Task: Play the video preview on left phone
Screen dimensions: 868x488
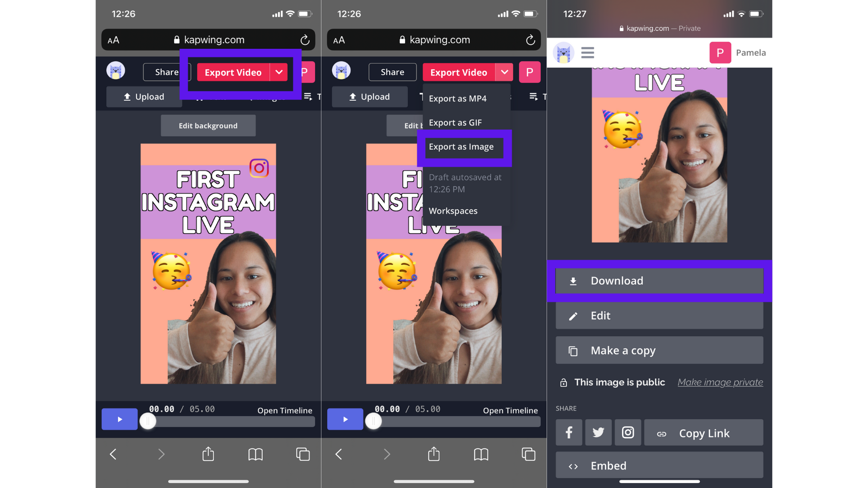Action: pyautogui.click(x=119, y=419)
